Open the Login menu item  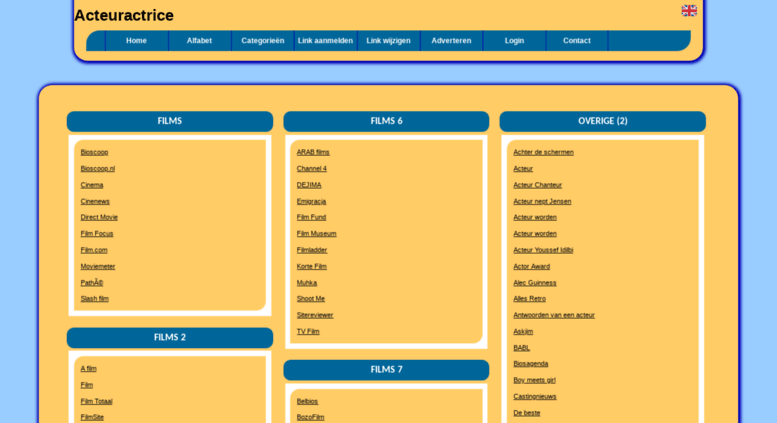[x=514, y=41]
